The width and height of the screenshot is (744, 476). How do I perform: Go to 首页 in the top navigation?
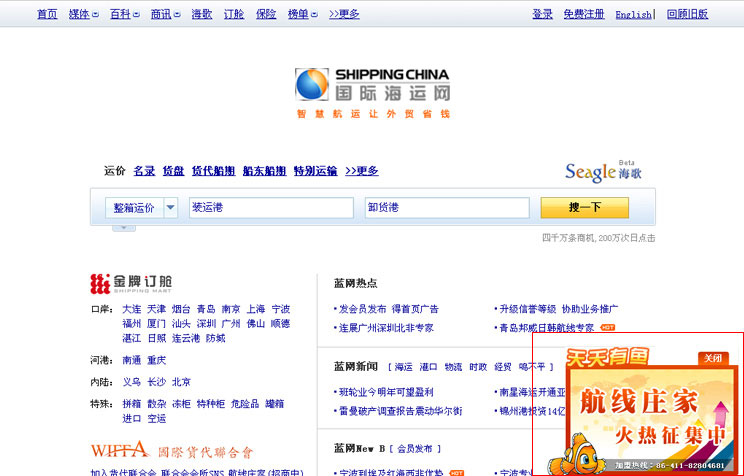pyautogui.click(x=47, y=14)
